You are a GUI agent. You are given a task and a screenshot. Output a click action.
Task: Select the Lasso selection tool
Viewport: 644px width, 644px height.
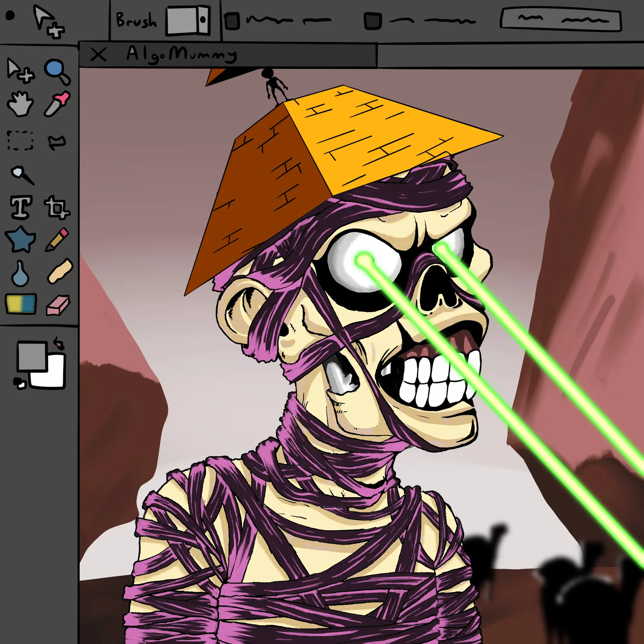(x=57, y=142)
